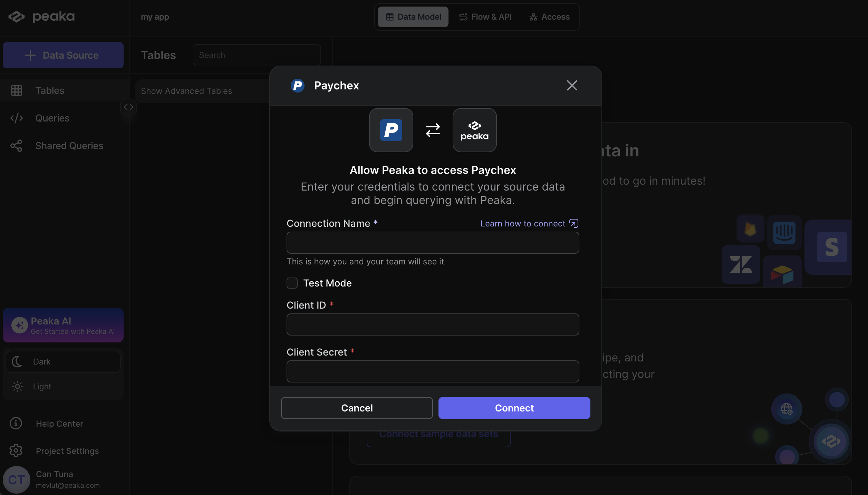868x495 pixels.
Task: Collapse the sidebar with the chevrons toggle
Action: (x=128, y=107)
